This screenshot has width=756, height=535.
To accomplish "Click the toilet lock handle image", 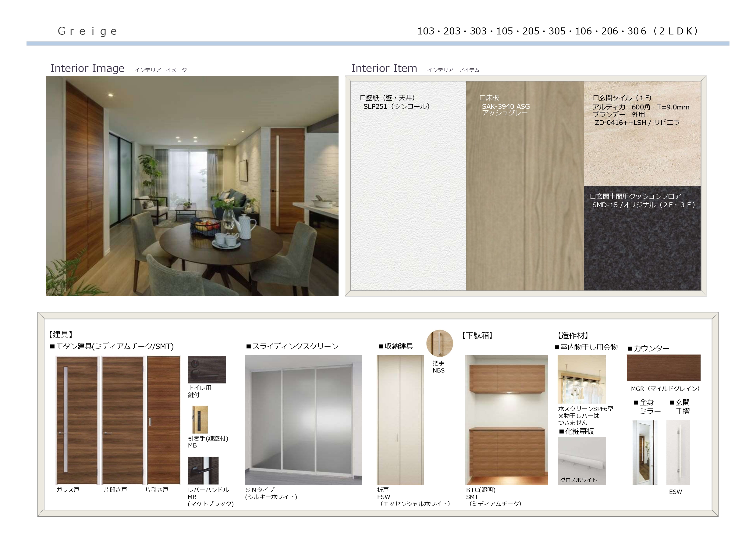I will click(x=207, y=369).
